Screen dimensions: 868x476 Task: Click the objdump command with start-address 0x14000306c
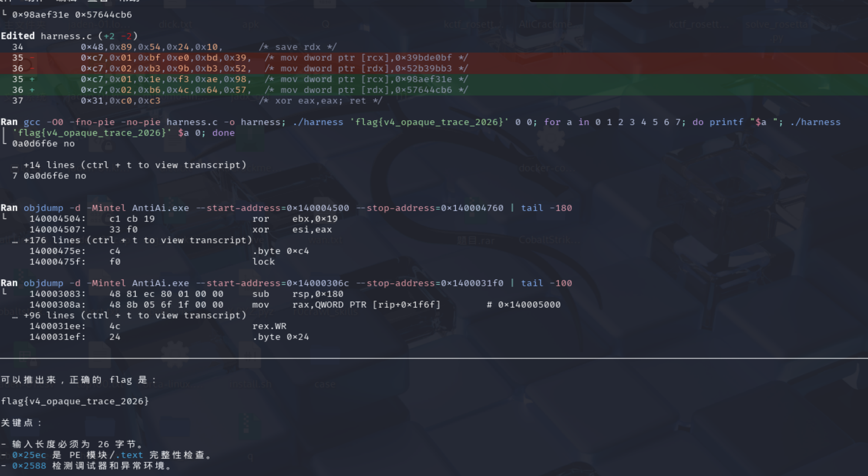pyautogui.click(x=286, y=283)
